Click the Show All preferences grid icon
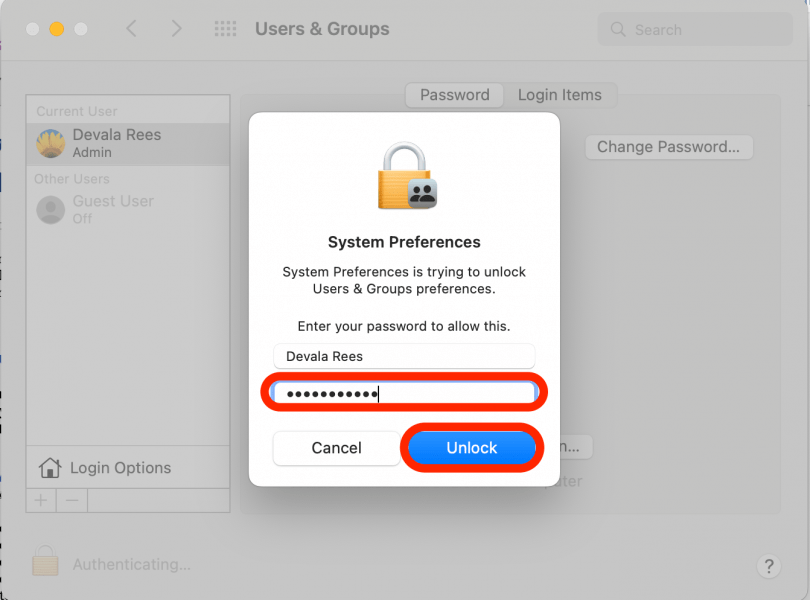Image resolution: width=810 pixels, height=600 pixels. (224, 29)
